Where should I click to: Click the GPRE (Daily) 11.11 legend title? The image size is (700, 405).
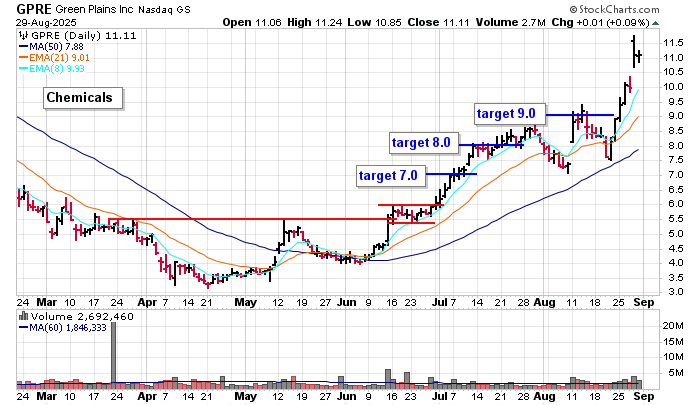tap(83, 36)
